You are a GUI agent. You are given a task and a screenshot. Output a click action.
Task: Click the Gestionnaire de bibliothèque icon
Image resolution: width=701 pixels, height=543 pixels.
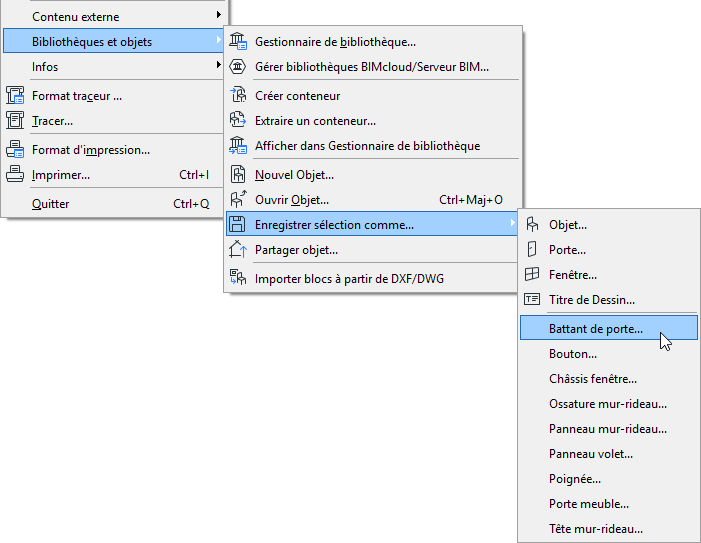click(238, 42)
